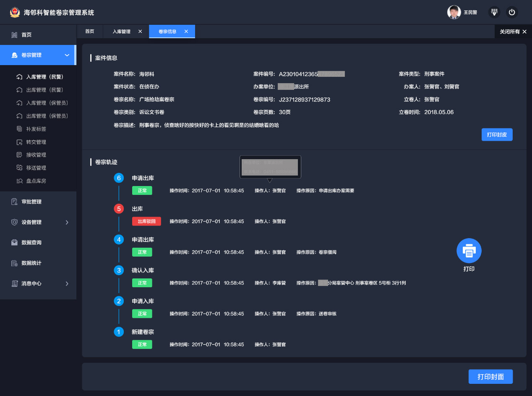Screen dimensions: 532x396
Task: Expand the 消息中心 submenu arrow
Action: 67,283
